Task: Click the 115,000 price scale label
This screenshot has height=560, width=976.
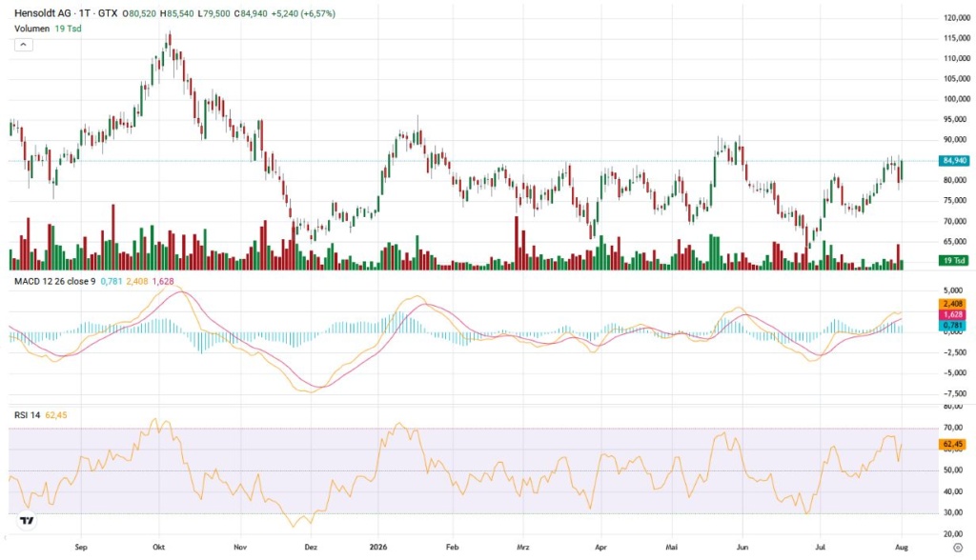Action: [x=957, y=38]
